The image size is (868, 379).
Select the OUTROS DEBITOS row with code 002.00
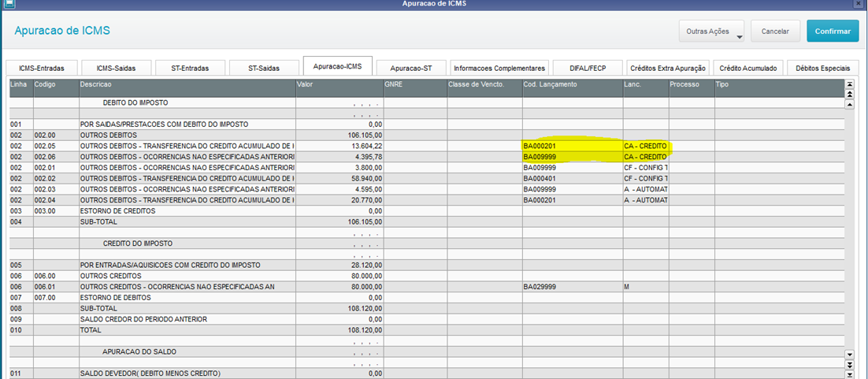click(x=427, y=135)
